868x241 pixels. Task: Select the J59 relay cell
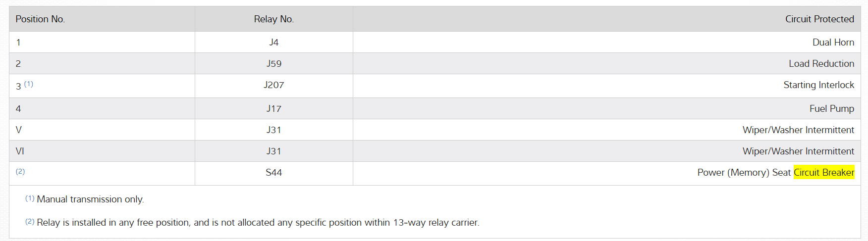click(x=273, y=63)
